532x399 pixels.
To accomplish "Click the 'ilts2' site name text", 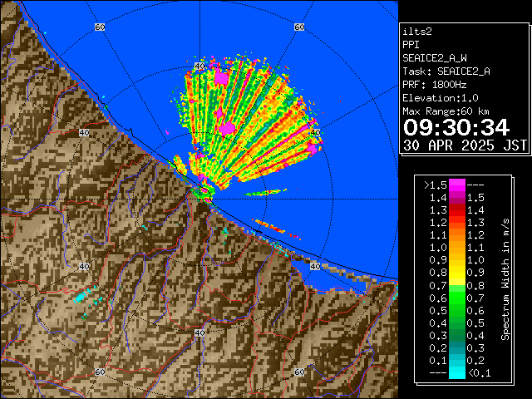I will click(417, 32).
